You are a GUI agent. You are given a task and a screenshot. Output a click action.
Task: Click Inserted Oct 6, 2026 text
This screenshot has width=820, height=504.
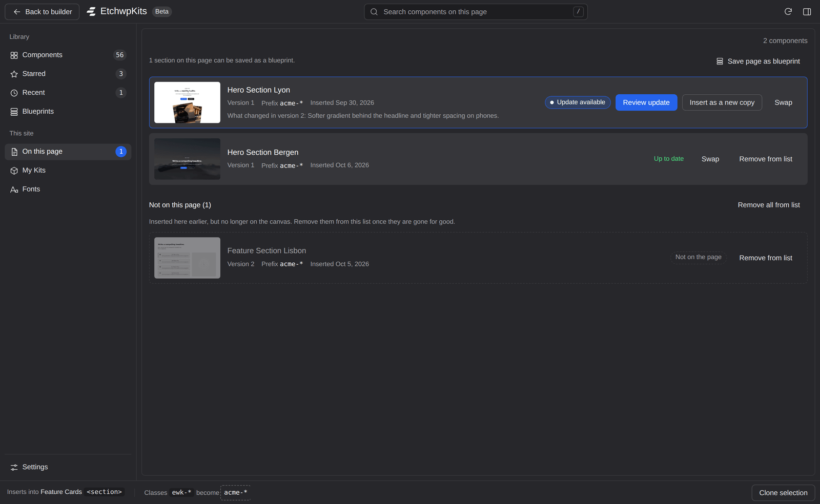pos(339,165)
